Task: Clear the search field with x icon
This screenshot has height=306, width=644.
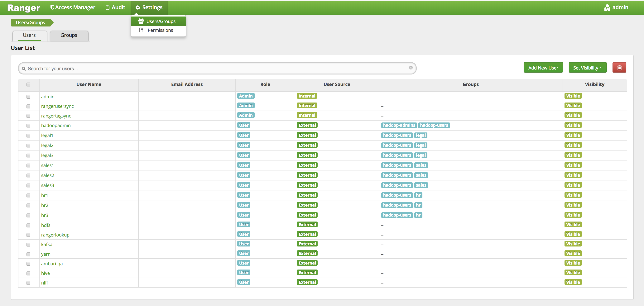Action: click(411, 68)
